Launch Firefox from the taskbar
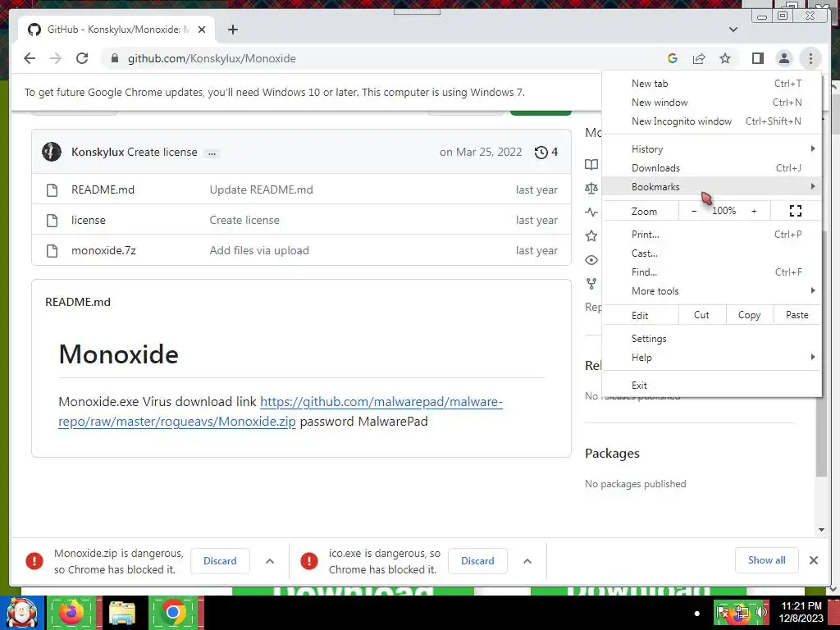The width and height of the screenshot is (840, 630). [x=72, y=612]
